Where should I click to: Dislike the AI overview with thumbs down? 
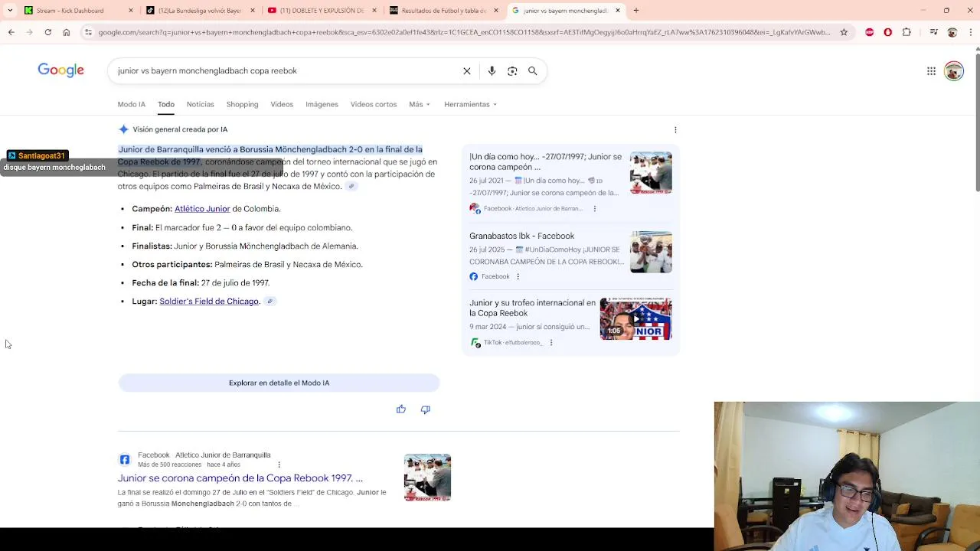(426, 409)
